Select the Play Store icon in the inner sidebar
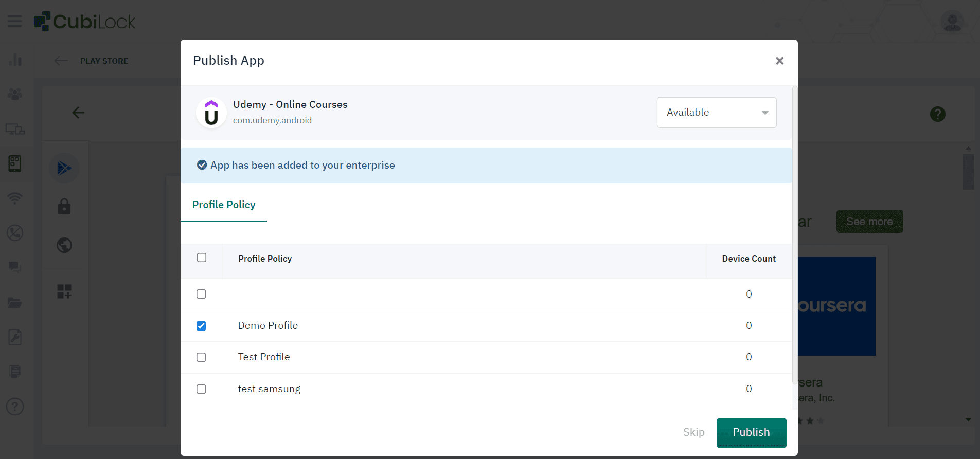Viewport: 980px width, 459px height. (x=64, y=168)
